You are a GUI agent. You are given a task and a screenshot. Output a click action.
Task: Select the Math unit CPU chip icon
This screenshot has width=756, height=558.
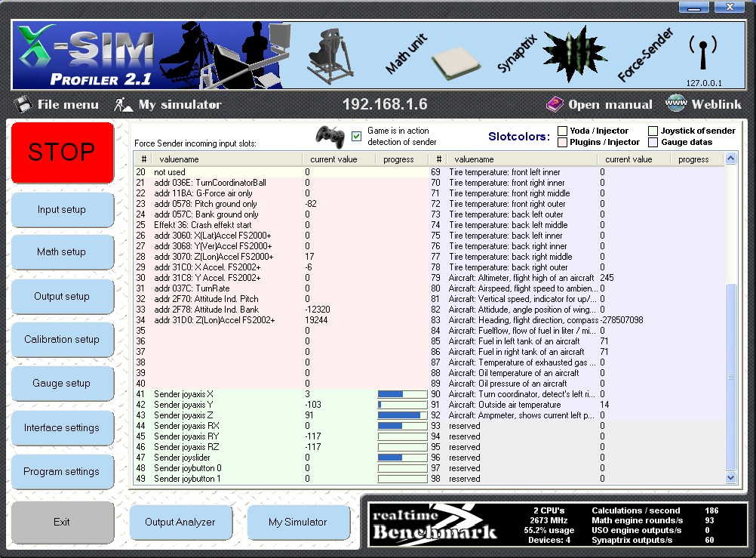(x=455, y=63)
